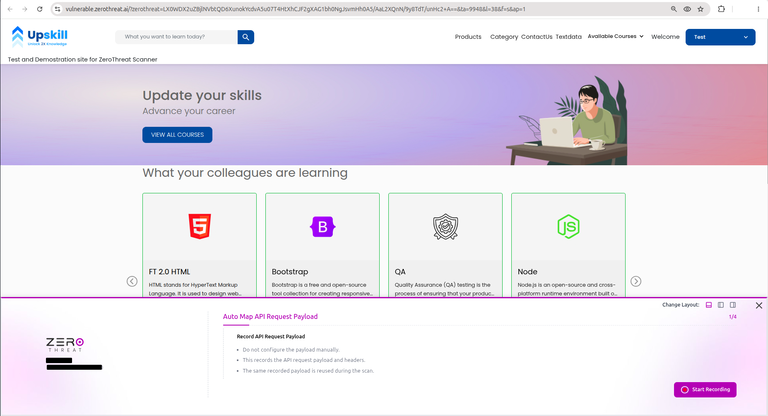This screenshot has height=416, width=768.
Task: Open the Test user dropdown menu
Action: (720, 37)
